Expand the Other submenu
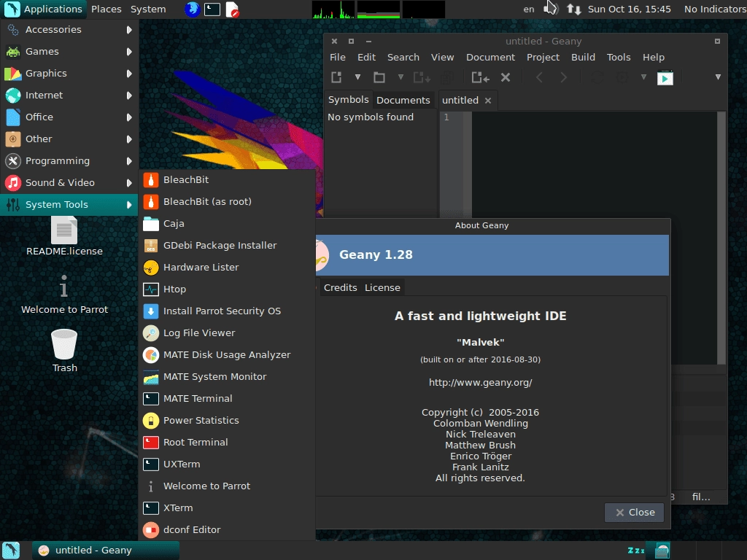The width and height of the screenshot is (747, 560). click(x=69, y=139)
